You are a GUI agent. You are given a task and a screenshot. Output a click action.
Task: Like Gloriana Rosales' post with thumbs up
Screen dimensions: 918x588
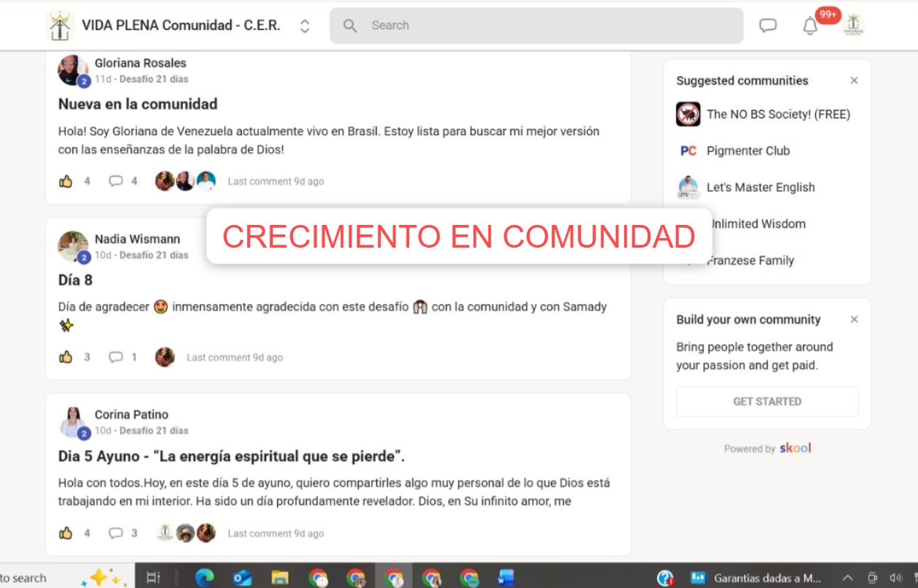[66, 181]
